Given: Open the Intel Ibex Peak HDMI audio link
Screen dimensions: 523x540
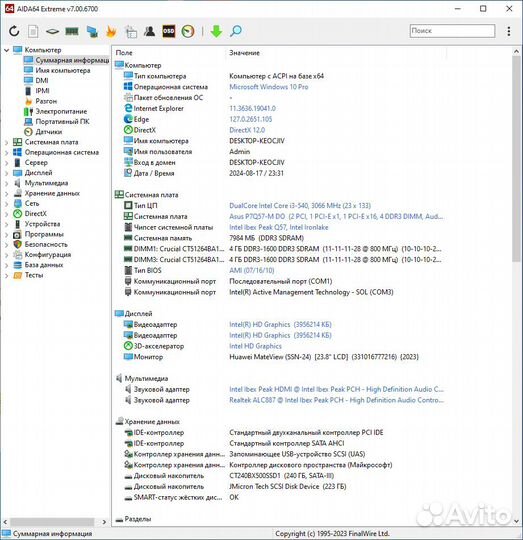Looking at the screenshot, I should (336, 389).
